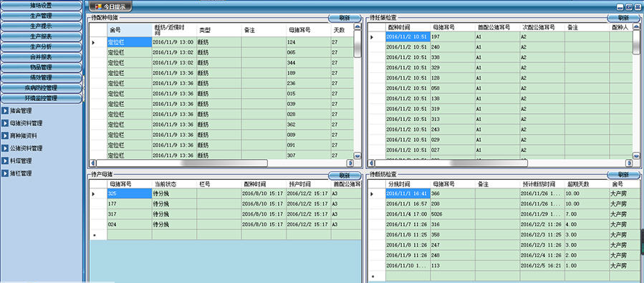Click the 首配公猪耳号 header in 待妊娠检查
The image size is (644, 283).
tap(497, 27)
